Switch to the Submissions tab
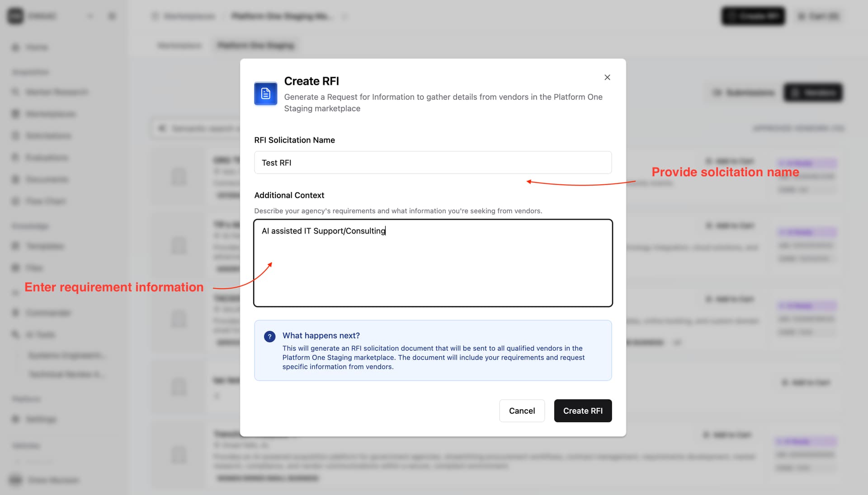 (x=743, y=93)
